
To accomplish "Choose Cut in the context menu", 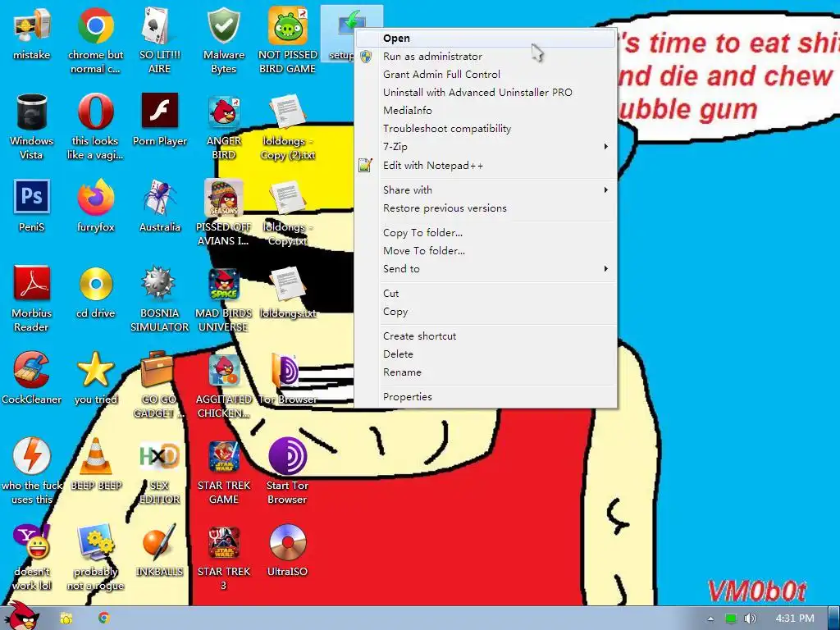I will pyautogui.click(x=486, y=294).
